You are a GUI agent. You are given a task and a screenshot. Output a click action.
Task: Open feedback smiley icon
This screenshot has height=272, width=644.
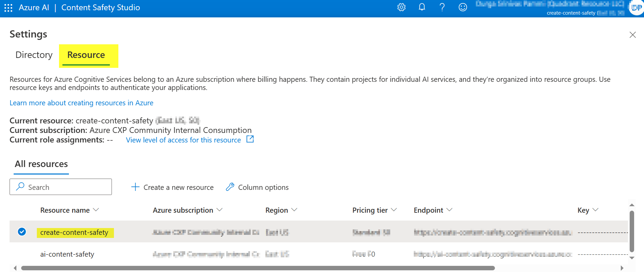[x=463, y=7]
